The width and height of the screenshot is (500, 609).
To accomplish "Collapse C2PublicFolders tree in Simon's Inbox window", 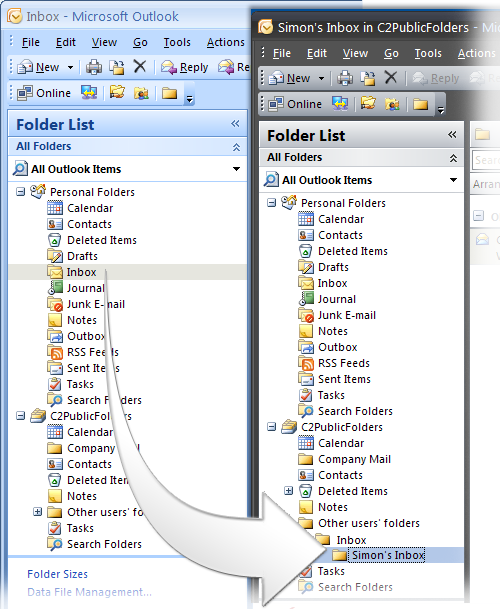I will click(272, 427).
